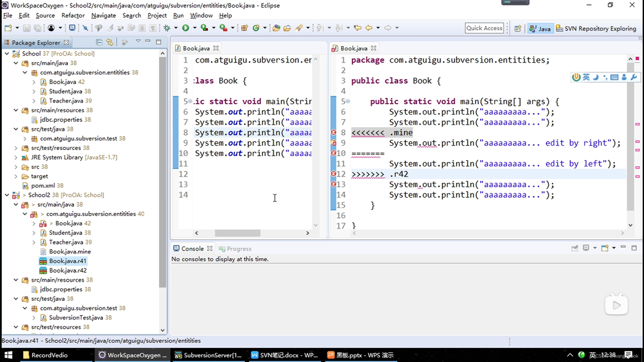Click the Open Type icon
The height and width of the screenshot is (362, 644).
(276, 28)
